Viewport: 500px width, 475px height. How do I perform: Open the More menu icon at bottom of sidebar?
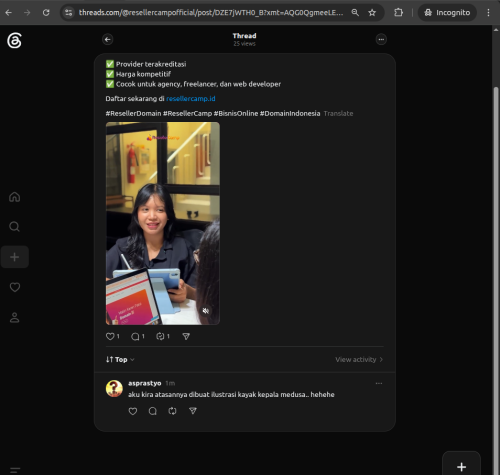pos(15,470)
